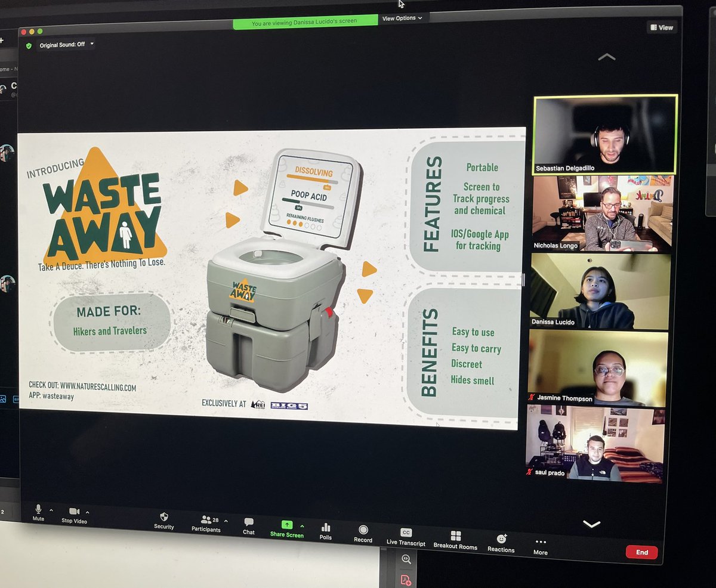Select Sebastian Delgadillo's video tile
Screen dimensions: 716x588
pos(606,135)
